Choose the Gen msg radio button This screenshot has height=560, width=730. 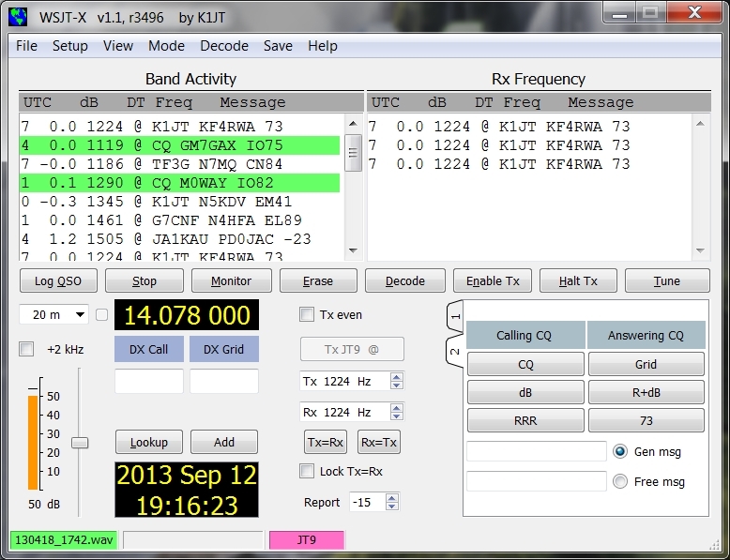[x=620, y=451]
